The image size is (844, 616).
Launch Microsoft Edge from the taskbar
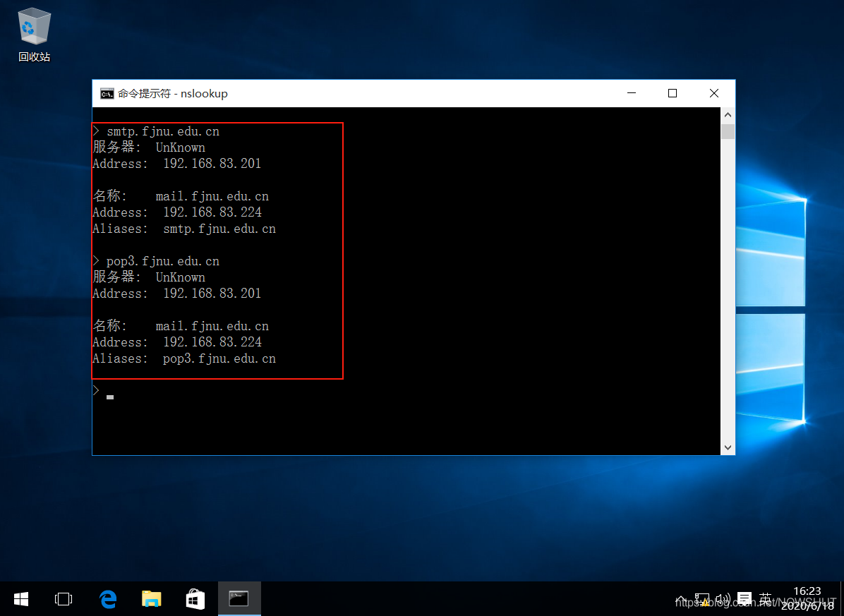tap(107, 599)
